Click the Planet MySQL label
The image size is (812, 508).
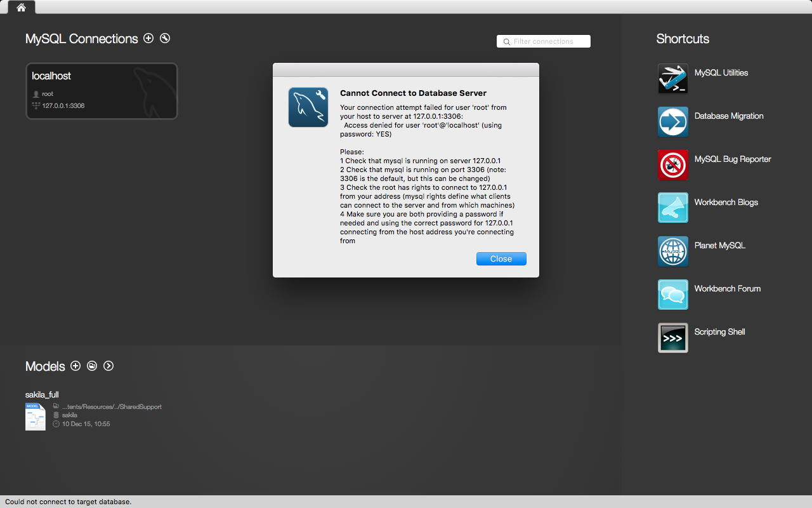pos(720,246)
